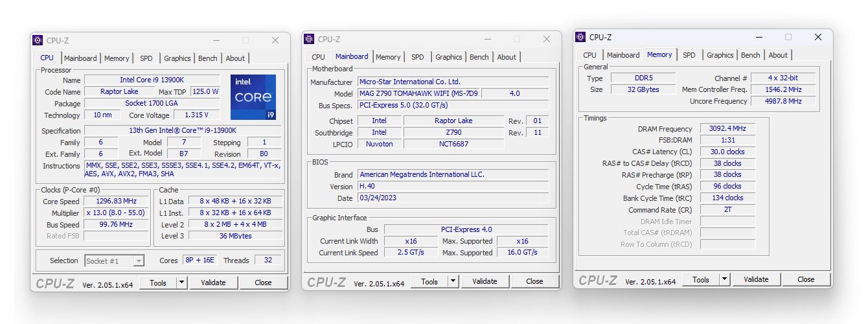Open the Graphics tab in the CPU window

[177, 58]
